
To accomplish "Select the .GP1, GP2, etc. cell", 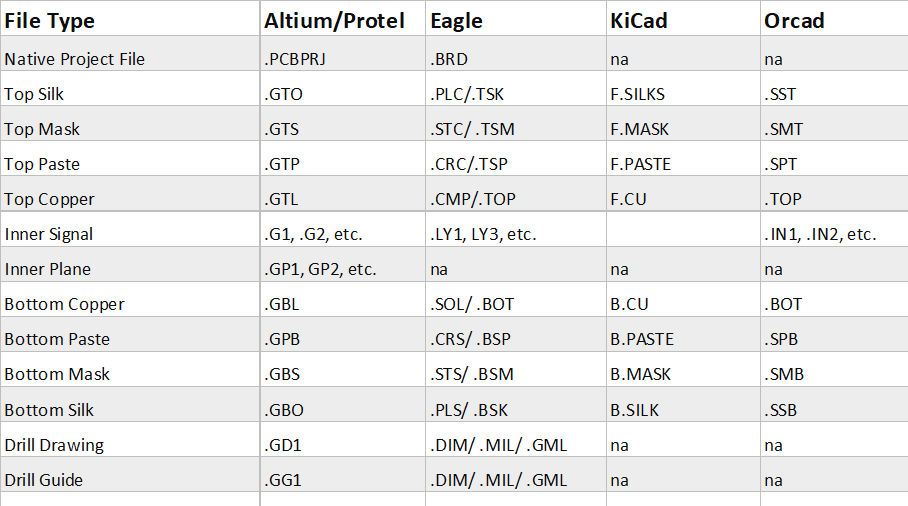I will pos(320,269).
